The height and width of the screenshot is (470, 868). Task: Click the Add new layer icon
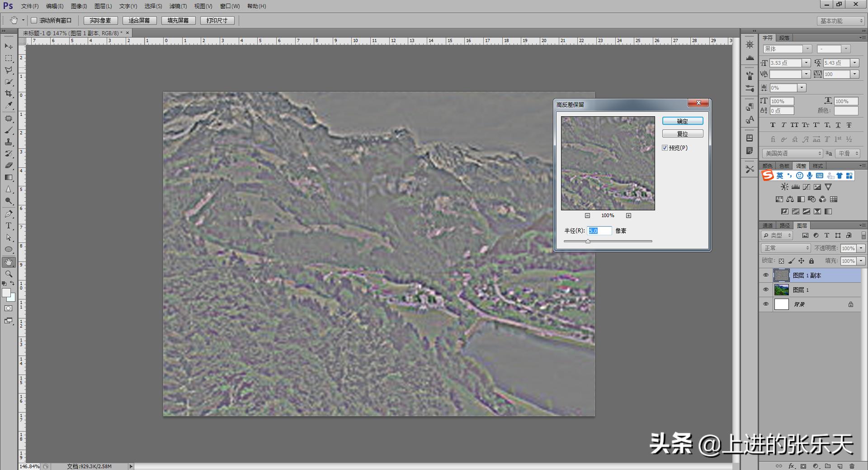click(x=840, y=466)
